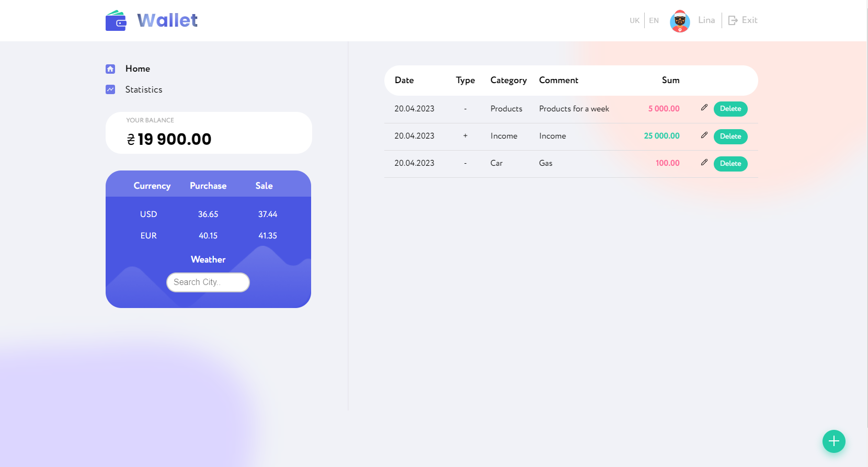Click the Exit link
This screenshot has height=467, width=868.
click(x=749, y=20)
